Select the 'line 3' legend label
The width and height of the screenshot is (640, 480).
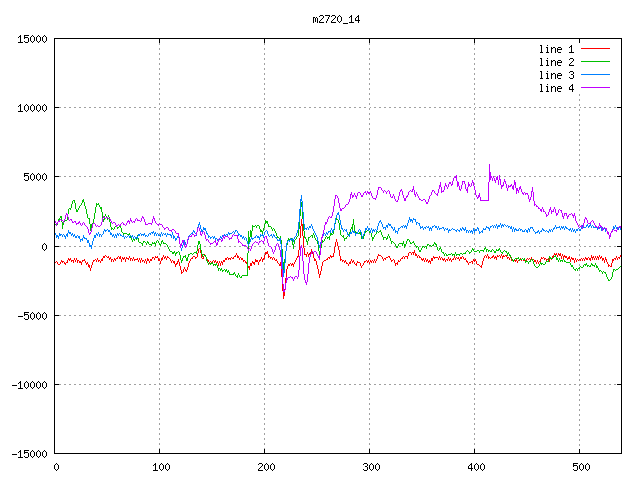pyautogui.click(x=556, y=75)
